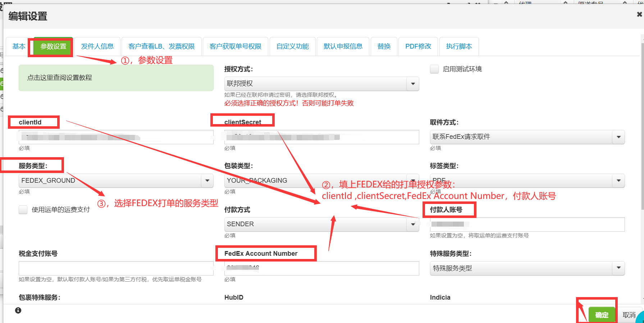The height and width of the screenshot is (323, 644).
Task: Click the HubID label
Action: pos(234,297)
